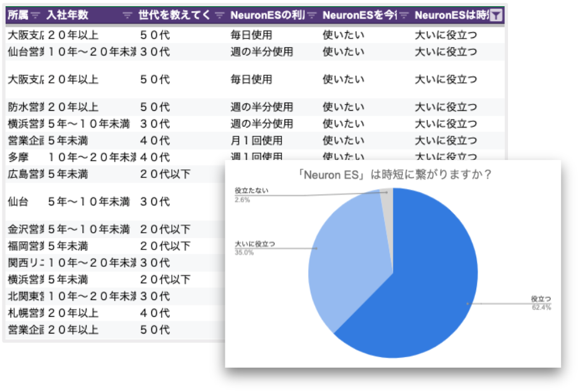This screenshot has width=579, height=392.
Task: Click 30代 in the 関西リ row
Action: [155, 263]
